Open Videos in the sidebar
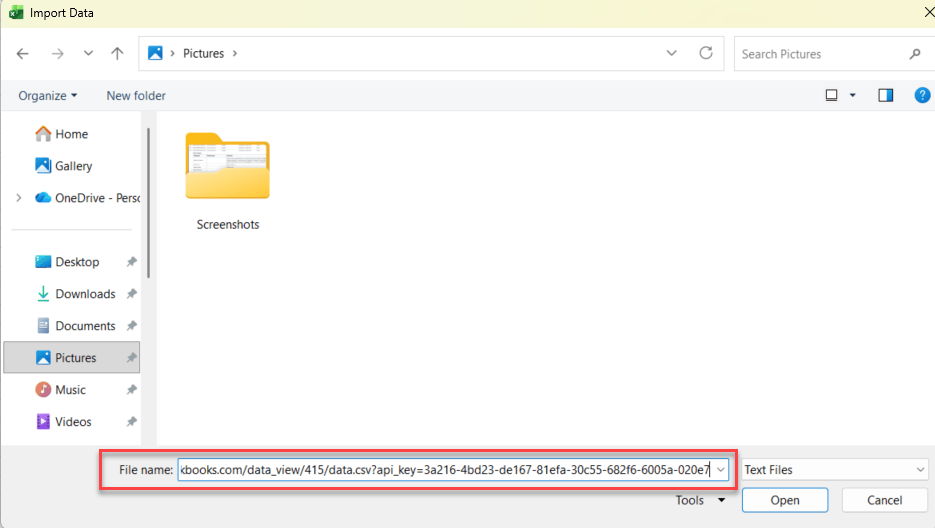Image resolution: width=935 pixels, height=528 pixels. [64, 422]
